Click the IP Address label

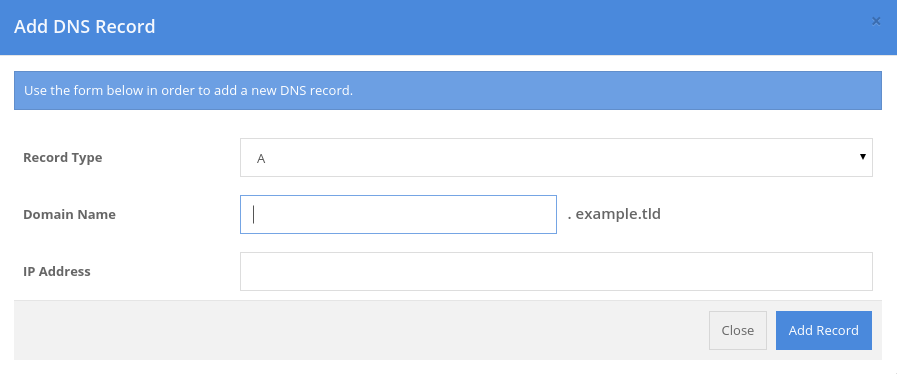[x=57, y=272]
